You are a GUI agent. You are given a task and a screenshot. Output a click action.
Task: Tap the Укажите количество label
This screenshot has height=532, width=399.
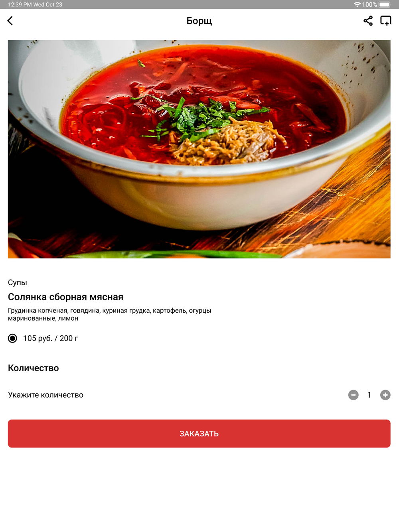tap(46, 395)
